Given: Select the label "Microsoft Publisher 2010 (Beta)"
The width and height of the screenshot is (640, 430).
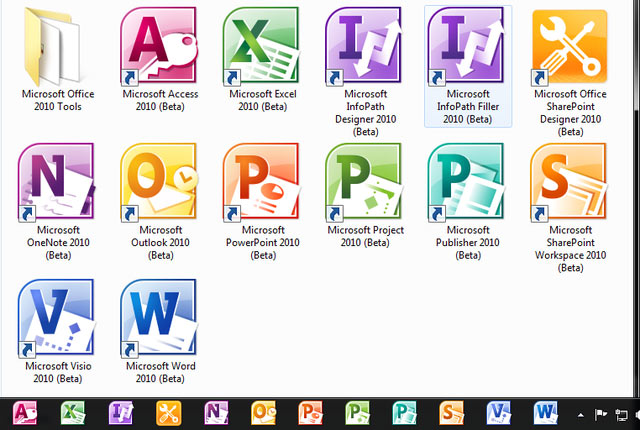Looking at the screenshot, I should pyautogui.click(x=468, y=242).
